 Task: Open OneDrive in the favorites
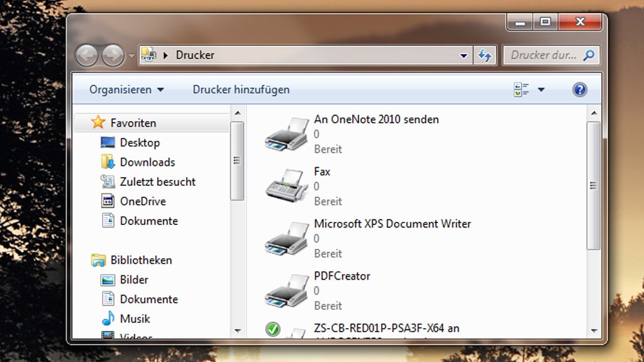[x=143, y=201]
